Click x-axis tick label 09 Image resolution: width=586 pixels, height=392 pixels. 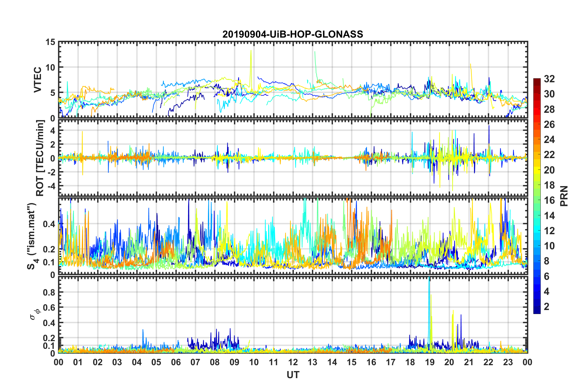[x=234, y=362]
